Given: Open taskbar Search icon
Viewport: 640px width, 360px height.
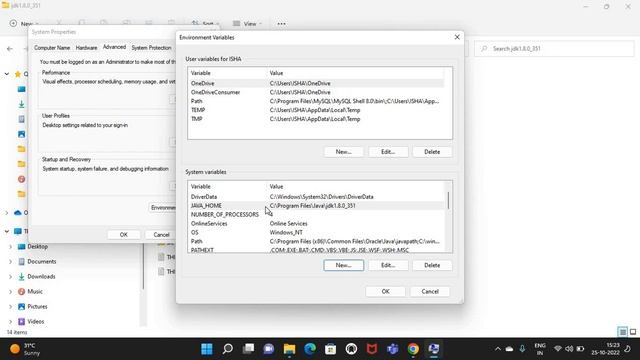Looking at the screenshot, I should click(228, 349).
